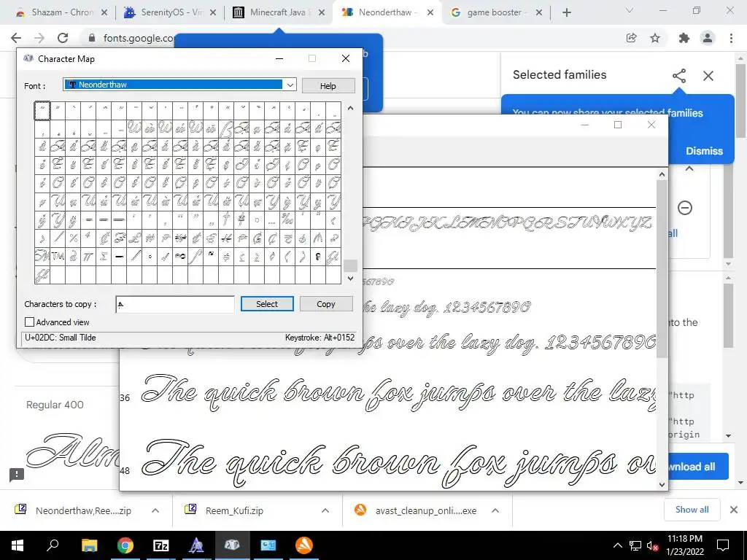Screen dimensions: 747x560
Task: Select the trademark TM glyph
Action: [x=58, y=256]
